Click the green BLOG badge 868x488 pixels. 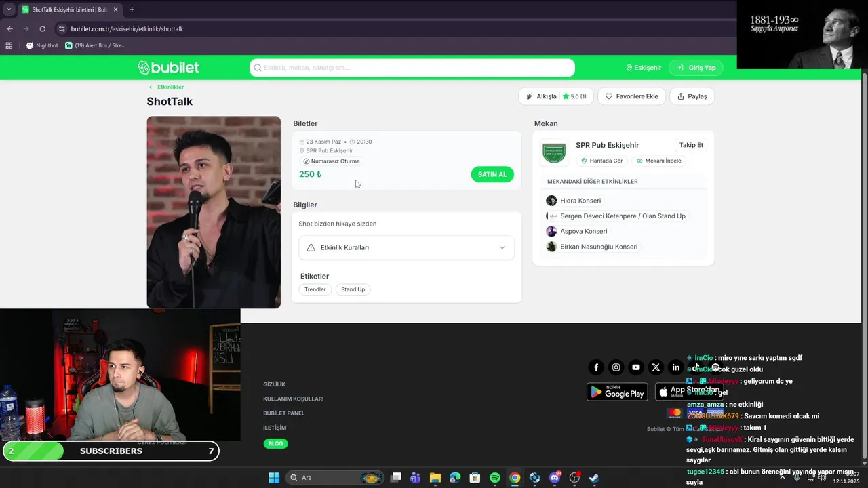click(x=275, y=443)
